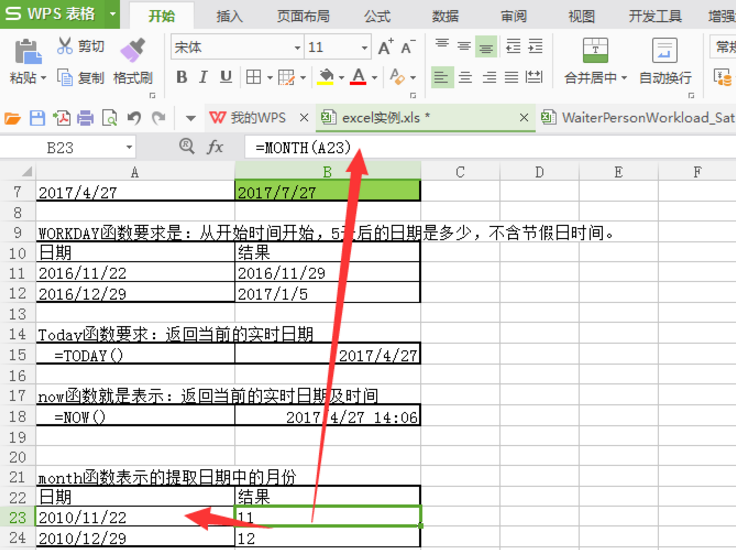Increase font size with A+ icon

click(x=385, y=47)
